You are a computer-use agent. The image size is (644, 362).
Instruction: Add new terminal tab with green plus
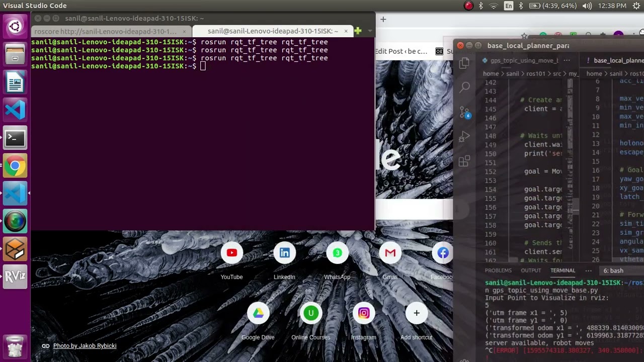coord(358,31)
